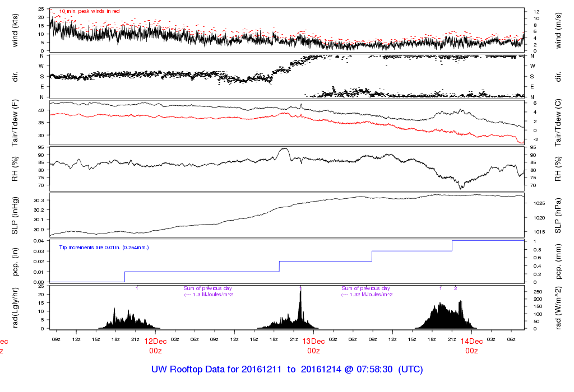Click the last '06z' time tick
574x392 pixels.
coord(511,339)
